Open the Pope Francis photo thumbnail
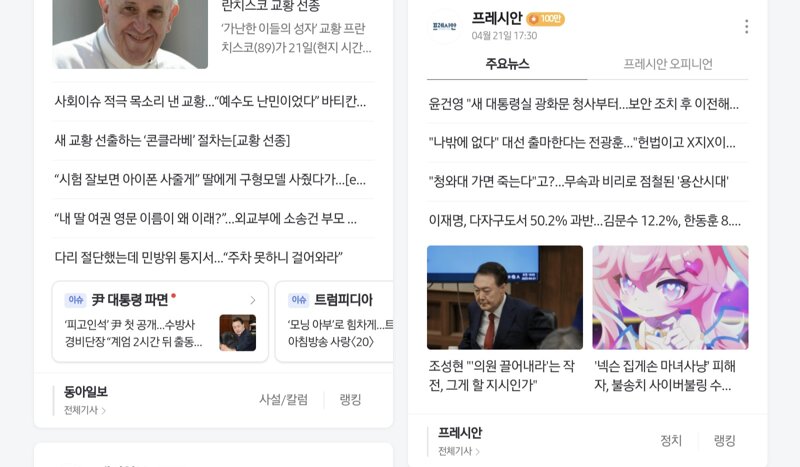 click(130, 34)
